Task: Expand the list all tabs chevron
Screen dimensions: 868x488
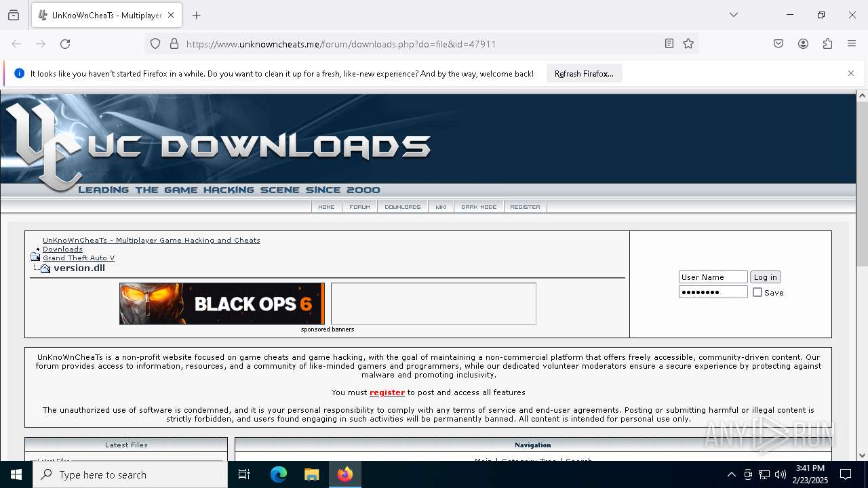Action: tap(734, 15)
